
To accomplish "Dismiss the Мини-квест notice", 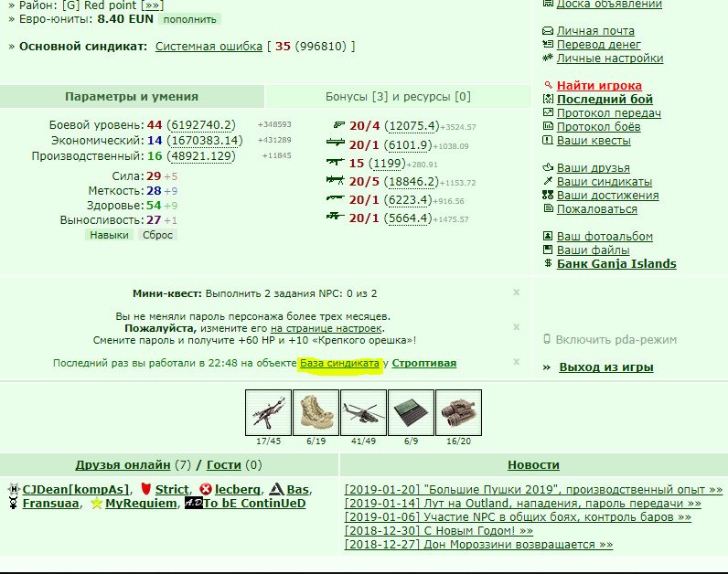I will click(x=517, y=292).
